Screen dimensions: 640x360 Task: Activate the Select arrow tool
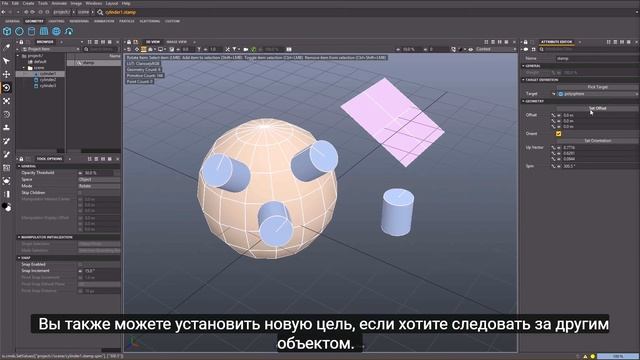pyautogui.click(x=7, y=61)
